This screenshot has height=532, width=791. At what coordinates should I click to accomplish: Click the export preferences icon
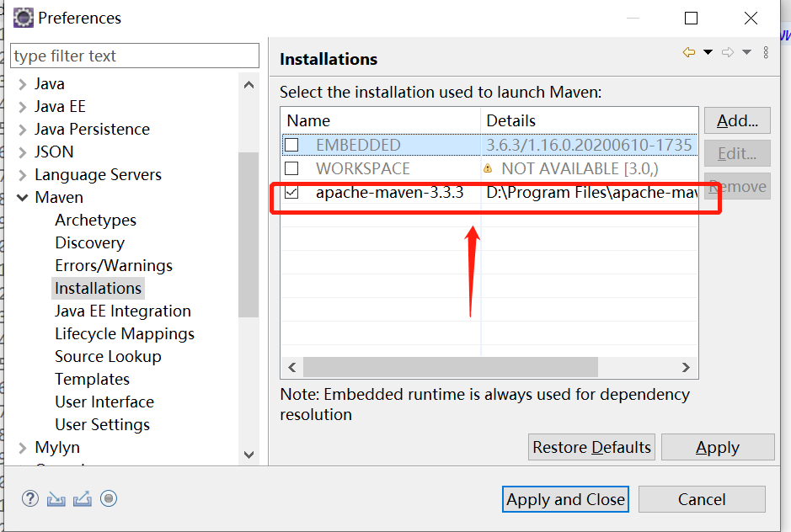(x=82, y=498)
